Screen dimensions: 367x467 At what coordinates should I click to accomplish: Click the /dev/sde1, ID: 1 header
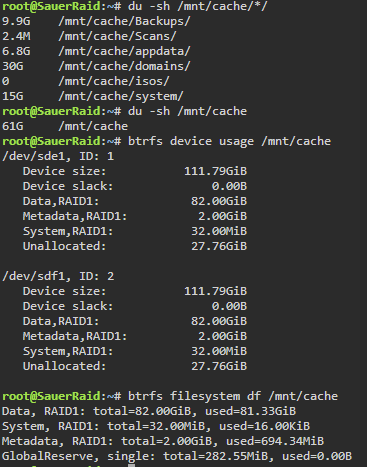(58, 156)
